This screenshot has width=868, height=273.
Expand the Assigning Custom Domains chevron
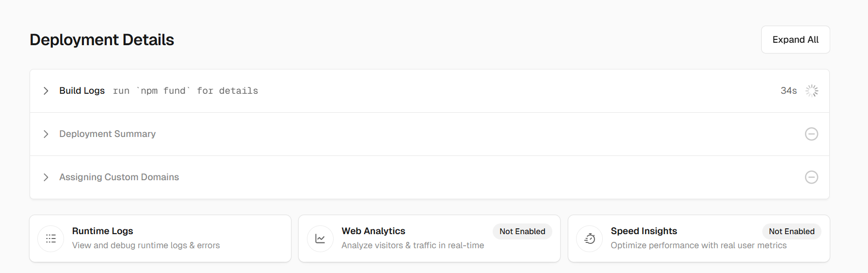pyautogui.click(x=46, y=177)
